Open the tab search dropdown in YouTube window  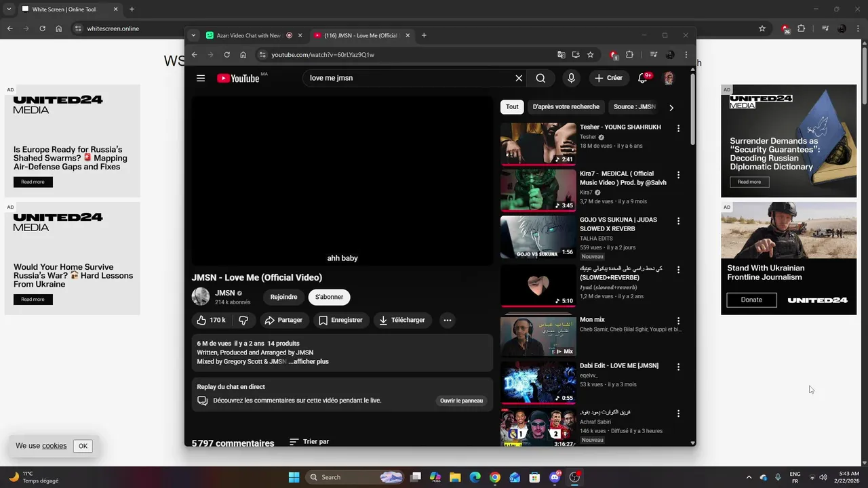coord(193,35)
